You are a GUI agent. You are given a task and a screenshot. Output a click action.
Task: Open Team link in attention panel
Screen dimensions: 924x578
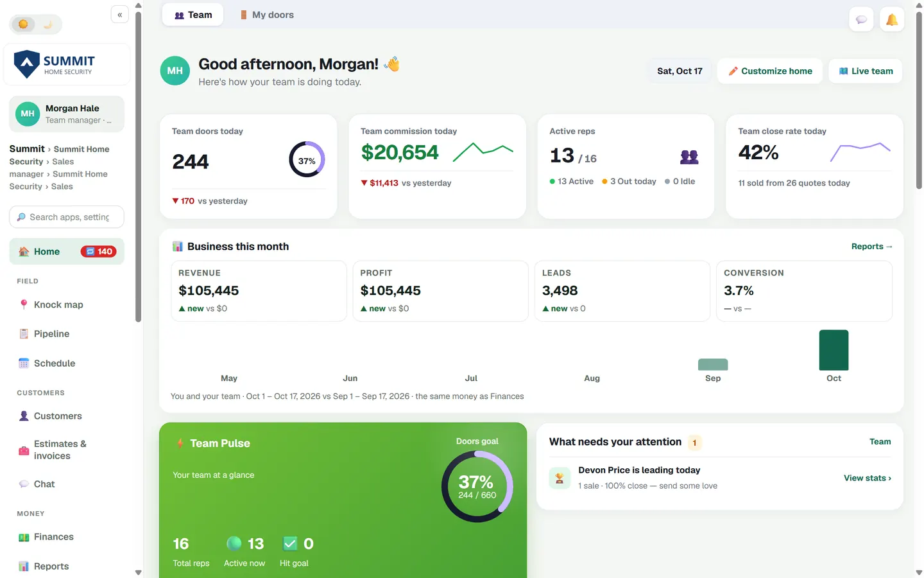tap(880, 442)
